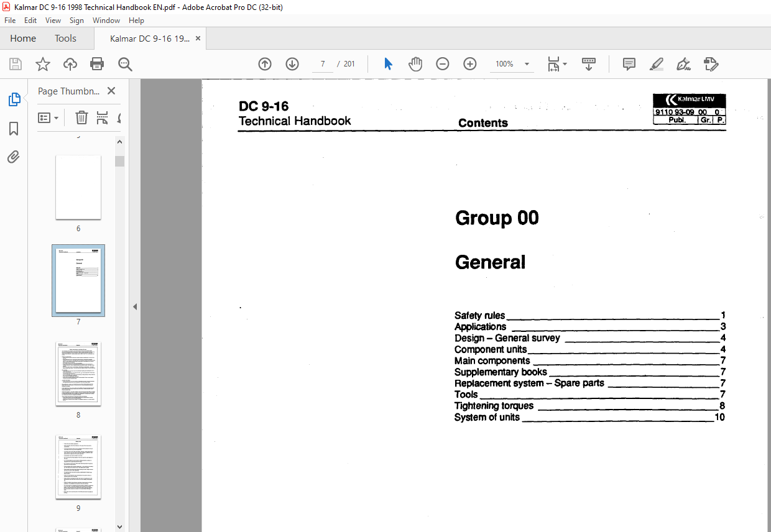This screenshot has height=532, width=771.
Task: Click the page number input field
Action: pos(323,64)
